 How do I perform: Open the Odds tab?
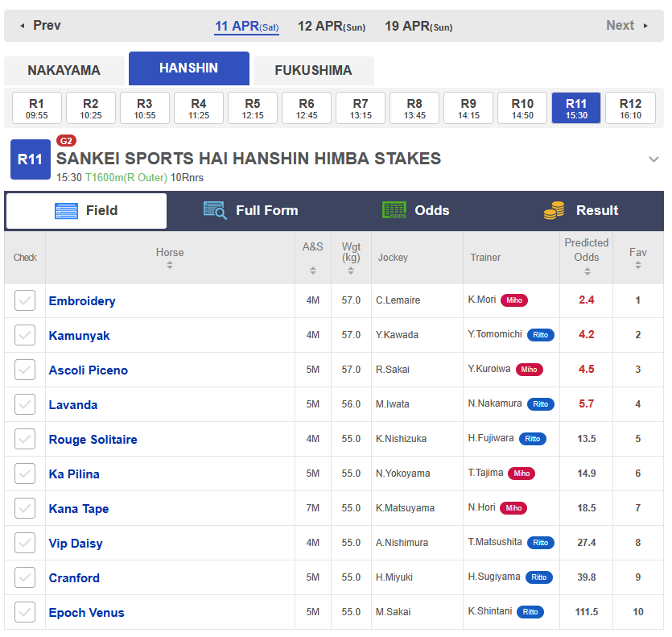coord(416,211)
